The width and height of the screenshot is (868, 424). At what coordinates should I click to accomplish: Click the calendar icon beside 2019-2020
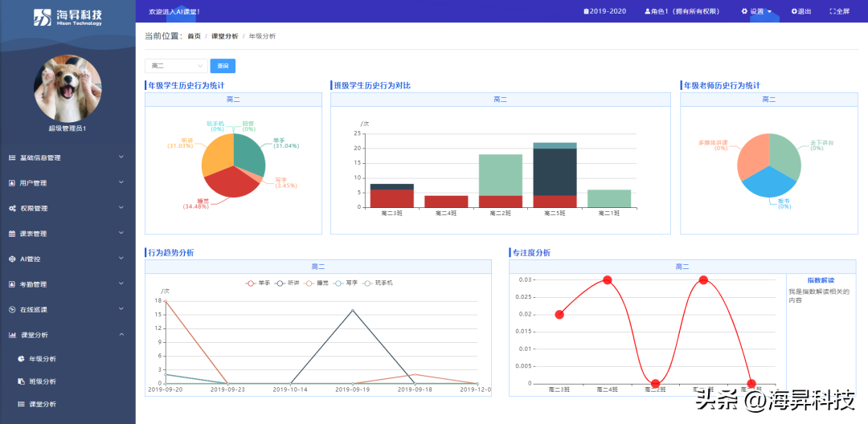[586, 11]
